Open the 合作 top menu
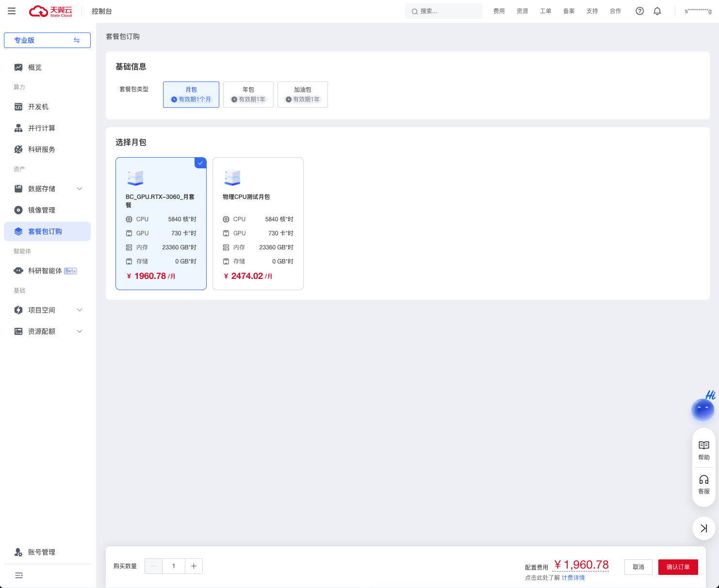Viewport: 719px width, 588px height. click(x=616, y=11)
